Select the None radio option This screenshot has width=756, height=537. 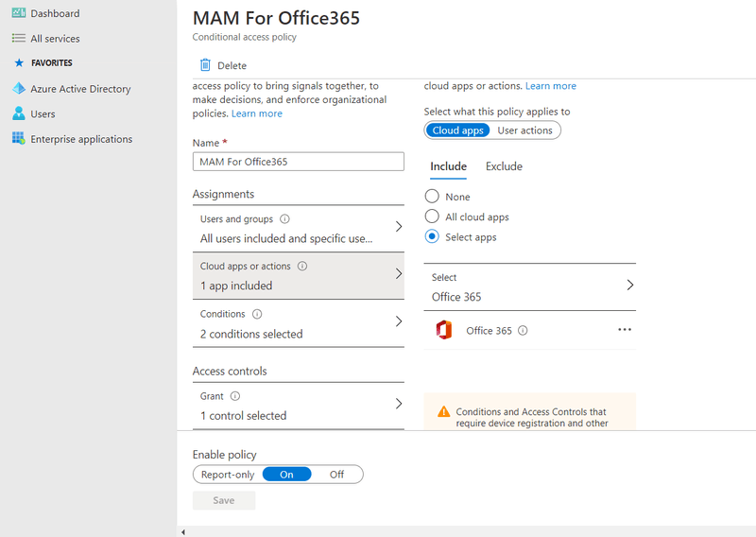[432, 197]
